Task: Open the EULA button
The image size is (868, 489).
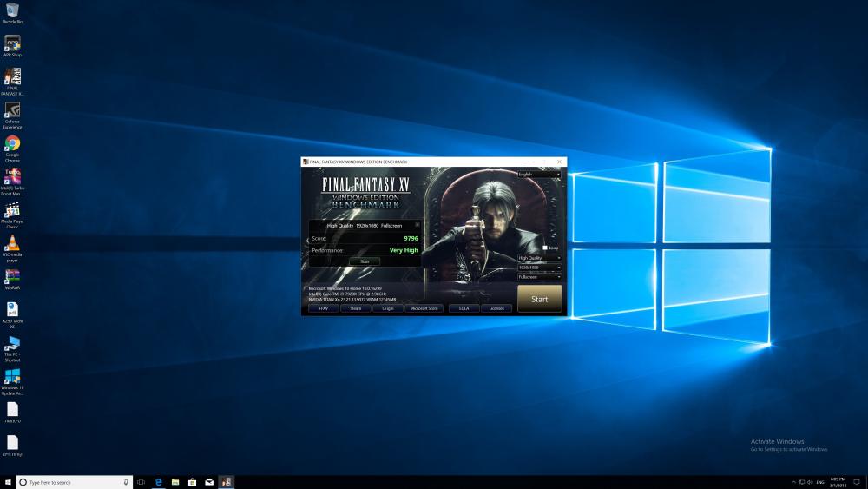Action: (x=464, y=308)
